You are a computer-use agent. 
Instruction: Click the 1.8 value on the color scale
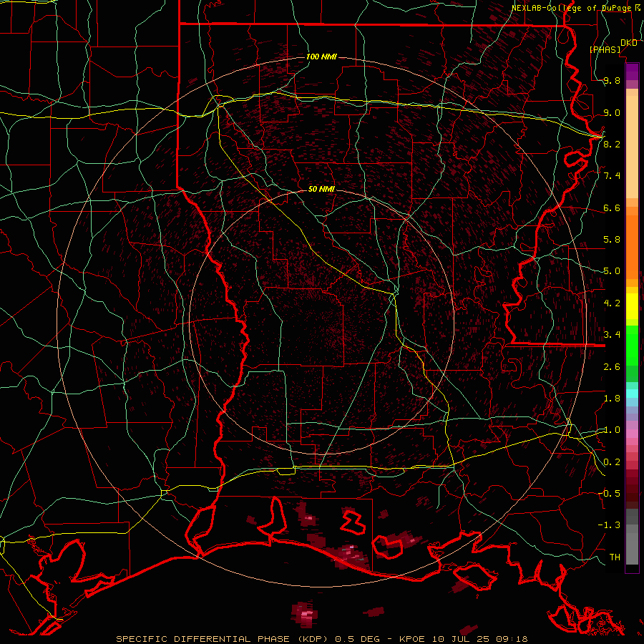612,399
